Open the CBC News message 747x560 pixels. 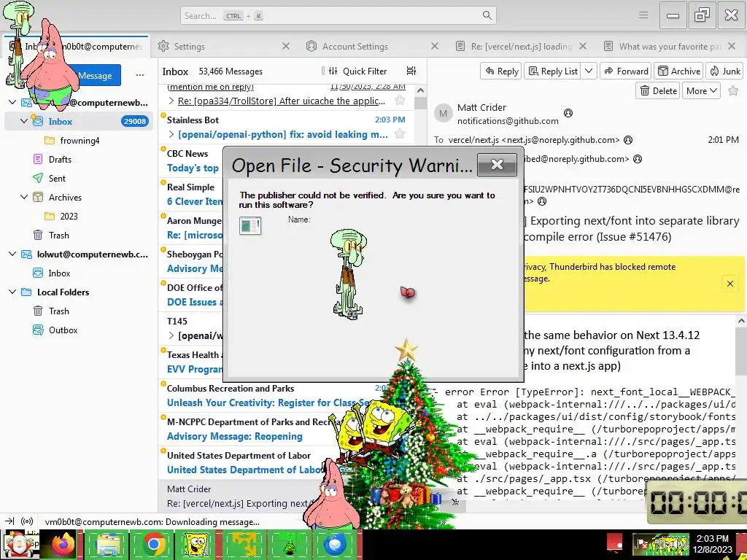point(192,161)
